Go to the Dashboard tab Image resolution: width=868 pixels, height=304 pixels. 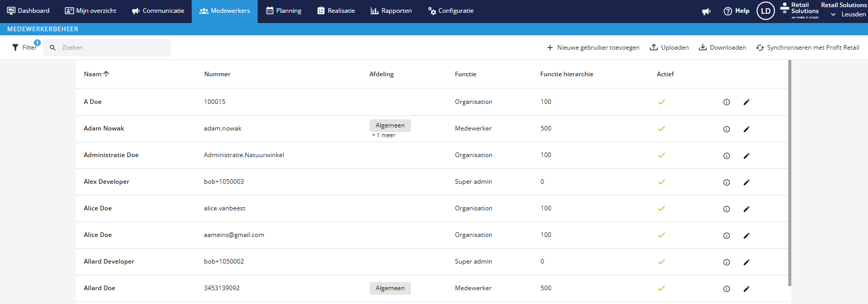tap(28, 11)
